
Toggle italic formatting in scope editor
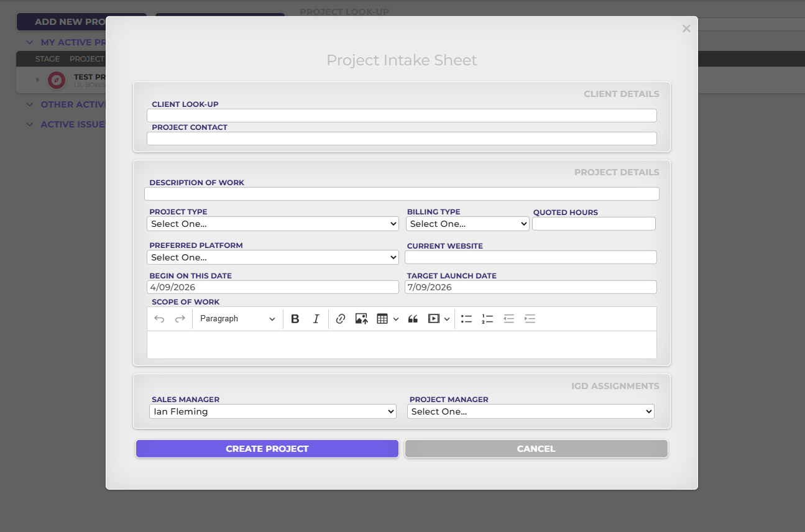316,319
